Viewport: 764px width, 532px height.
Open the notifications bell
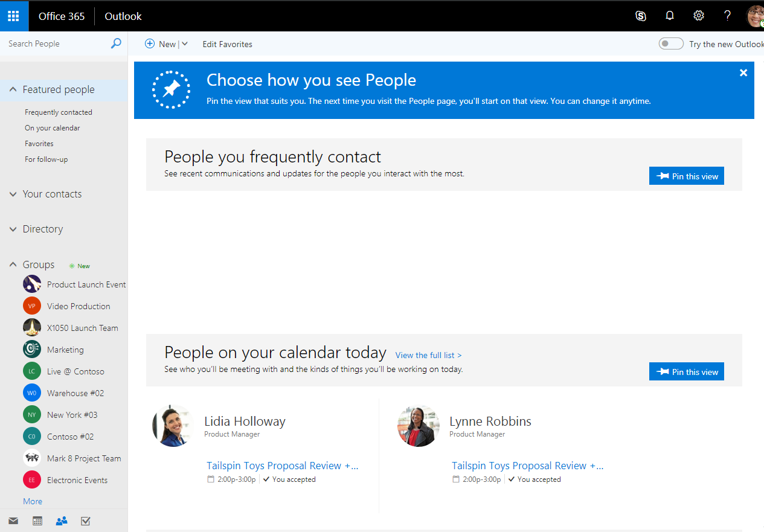click(670, 16)
